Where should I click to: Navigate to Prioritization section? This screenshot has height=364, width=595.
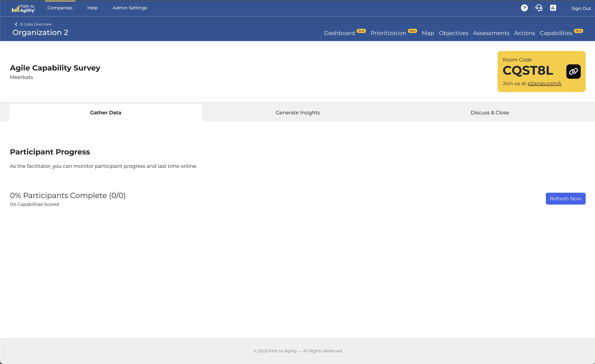point(388,33)
